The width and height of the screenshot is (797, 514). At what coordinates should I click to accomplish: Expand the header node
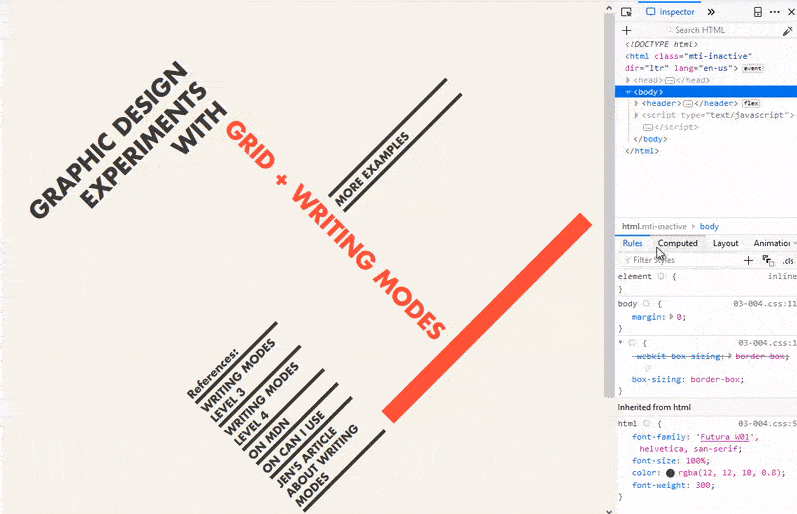click(636, 104)
